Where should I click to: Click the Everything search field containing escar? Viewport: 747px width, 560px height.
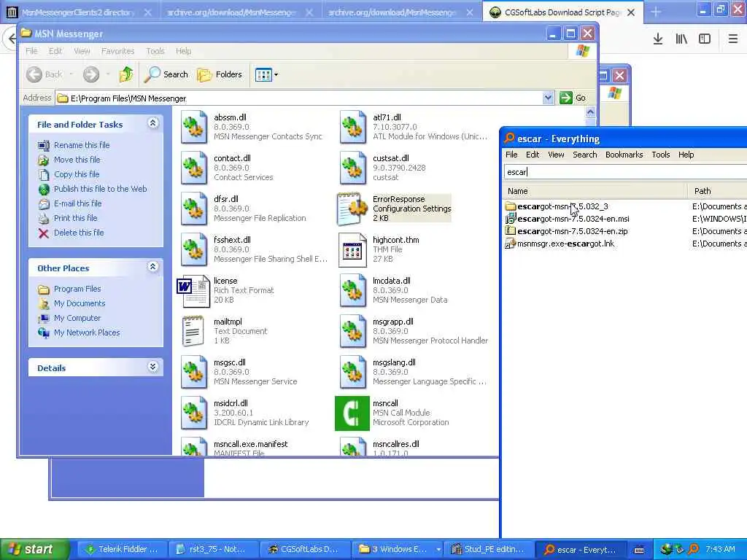tap(625, 172)
